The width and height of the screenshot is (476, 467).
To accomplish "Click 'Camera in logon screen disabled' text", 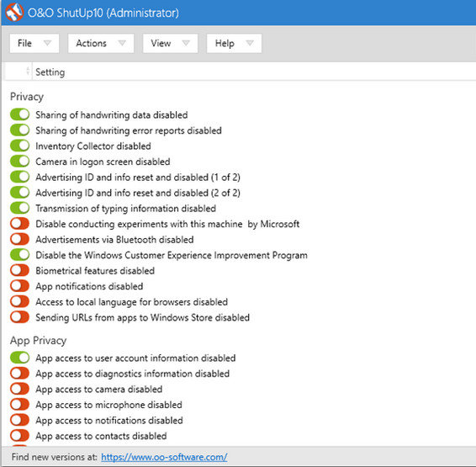I will [x=103, y=162].
